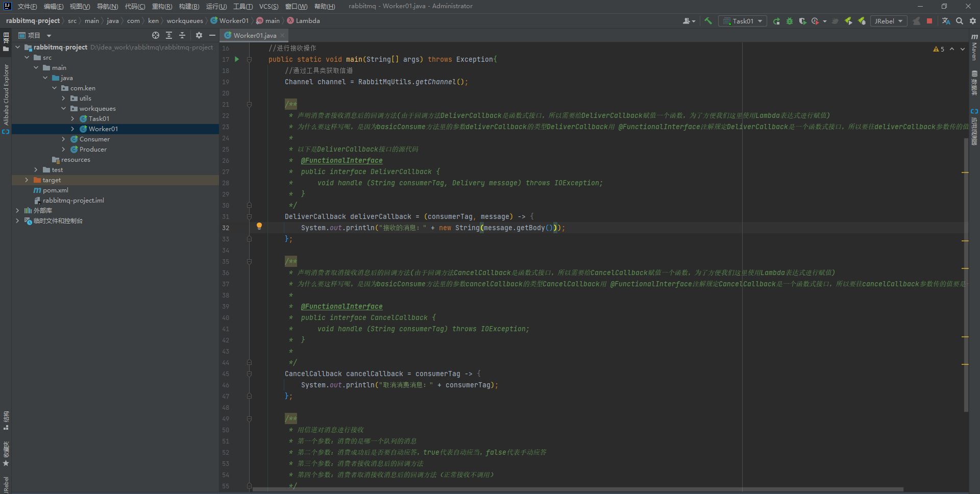980x494 pixels.
Task: Open project panel settings gear
Action: click(x=199, y=35)
